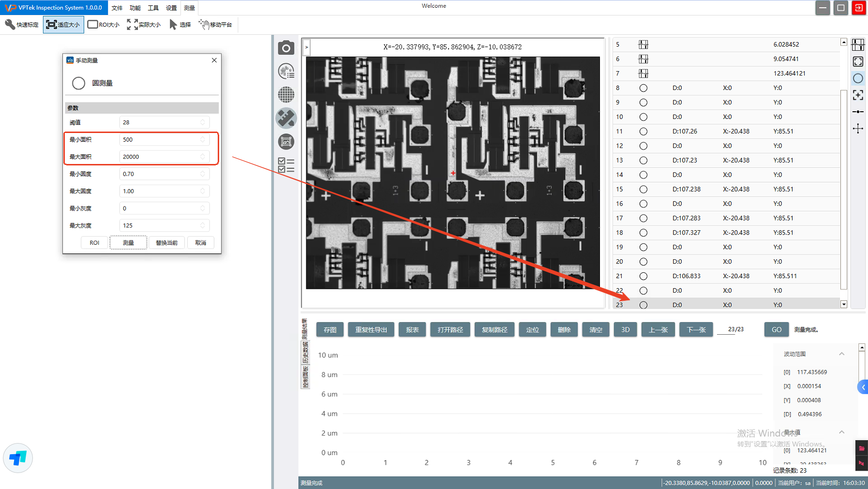Click the 最小灰度 value field
This screenshot has height=489, width=868.
(x=164, y=208)
